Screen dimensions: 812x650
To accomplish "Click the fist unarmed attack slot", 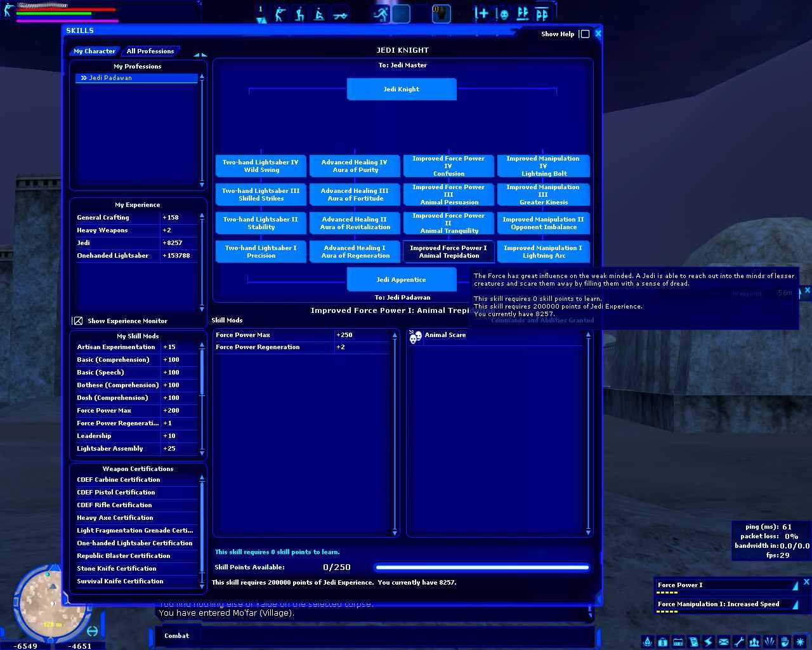I will [441, 14].
